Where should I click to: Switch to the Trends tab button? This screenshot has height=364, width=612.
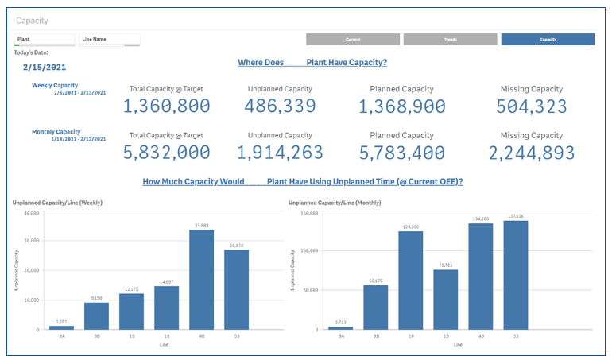(451, 40)
